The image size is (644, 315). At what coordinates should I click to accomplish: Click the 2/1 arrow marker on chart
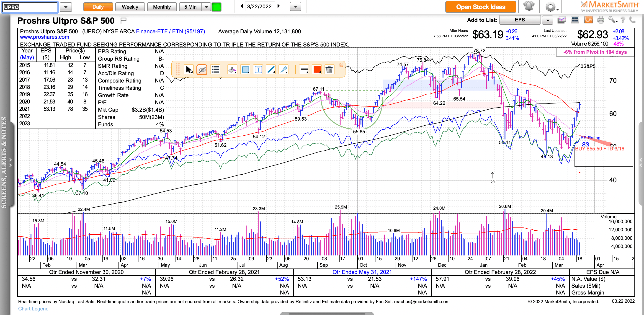(x=492, y=178)
